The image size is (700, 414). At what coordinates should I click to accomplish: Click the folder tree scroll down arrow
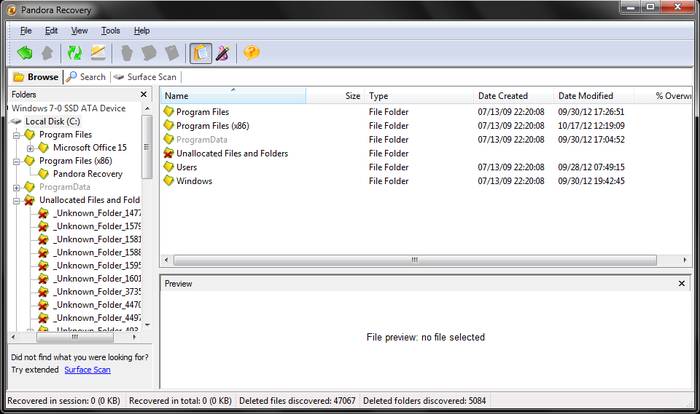(x=147, y=325)
